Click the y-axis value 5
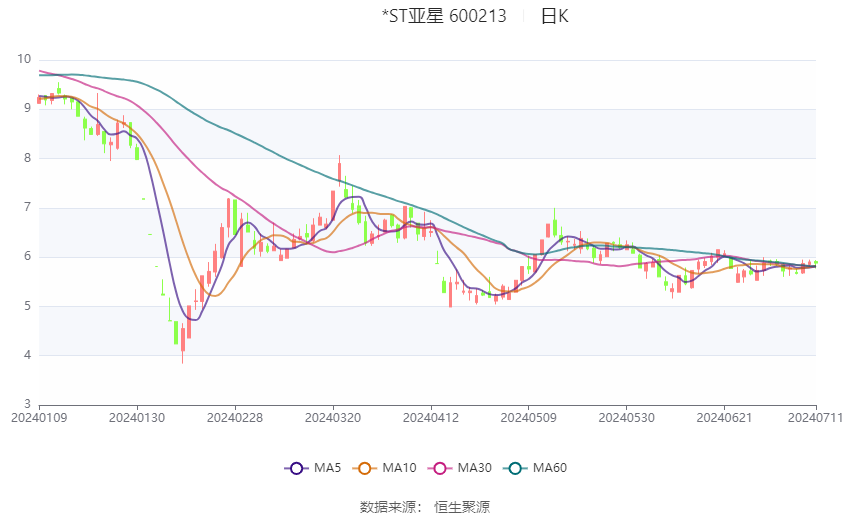The image size is (850, 517). [x=28, y=306]
